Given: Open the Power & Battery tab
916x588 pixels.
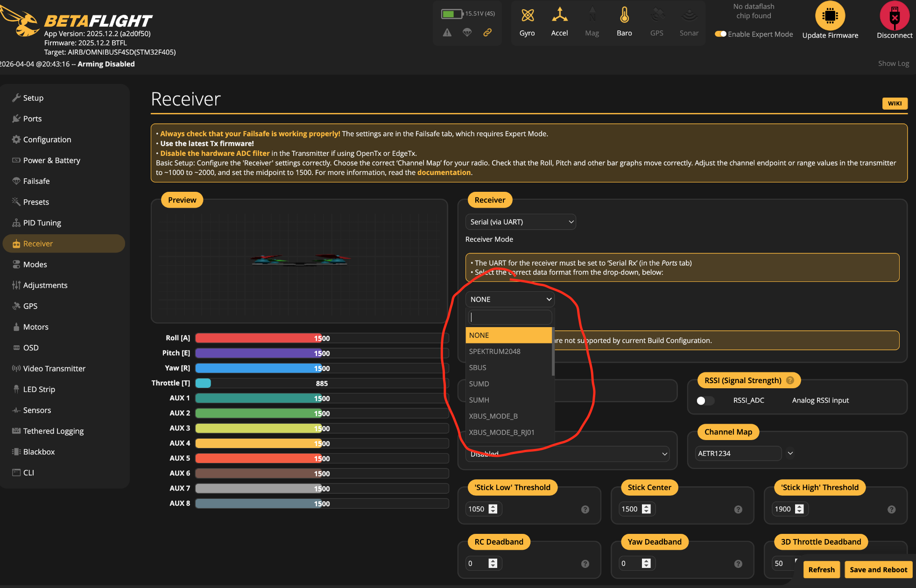Looking at the screenshot, I should coord(64,160).
